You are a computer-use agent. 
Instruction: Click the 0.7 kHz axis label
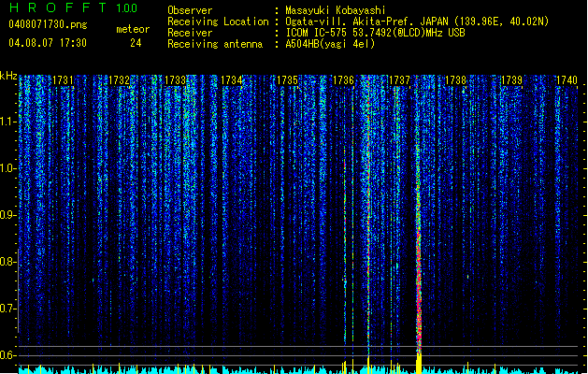click(7, 309)
